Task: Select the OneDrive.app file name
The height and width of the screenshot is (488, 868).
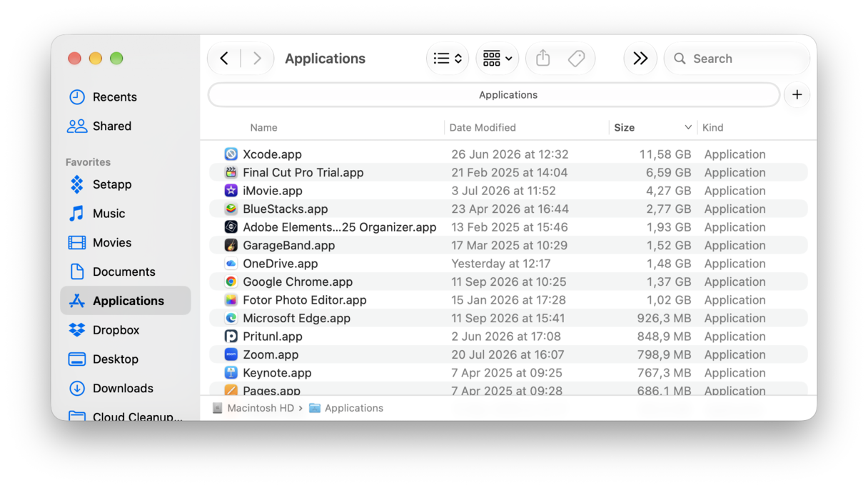Action: point(281,264)
